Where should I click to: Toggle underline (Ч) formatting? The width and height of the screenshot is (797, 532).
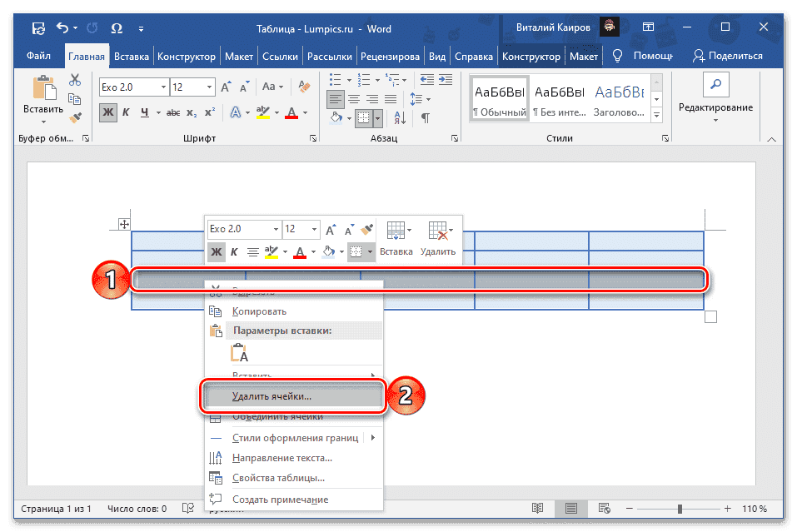click(145, 112)
